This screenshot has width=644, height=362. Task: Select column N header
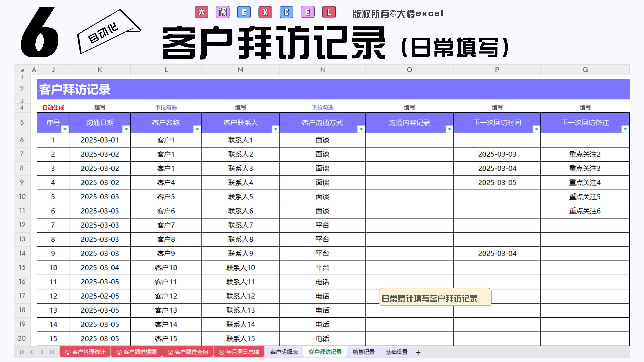click(x=323, y=70)
